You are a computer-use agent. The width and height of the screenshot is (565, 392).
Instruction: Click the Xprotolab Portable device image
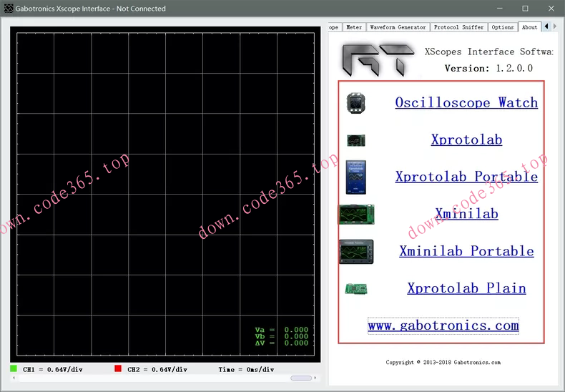[356, 177]
